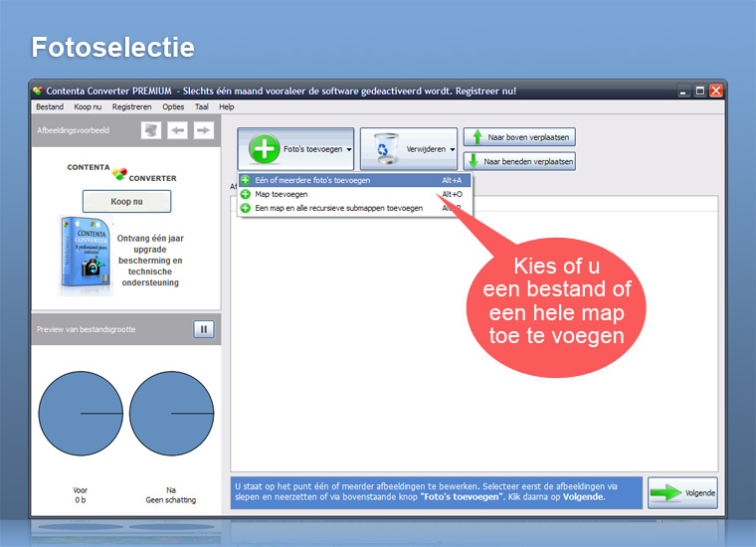Click the Contenta Converter logo
This screenshot has width=756, height=547.
(x=122, y=172)
